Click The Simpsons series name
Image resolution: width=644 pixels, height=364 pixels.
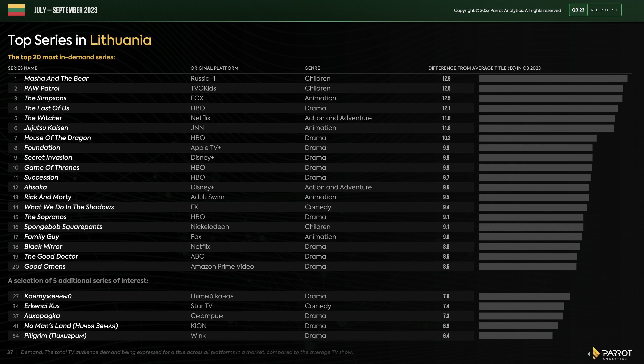coord(45,98)
